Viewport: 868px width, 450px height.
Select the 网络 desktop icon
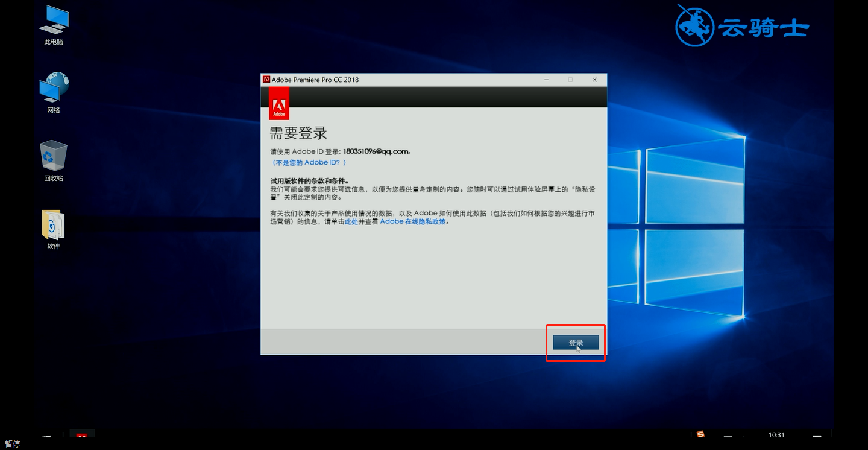point(54,93)
